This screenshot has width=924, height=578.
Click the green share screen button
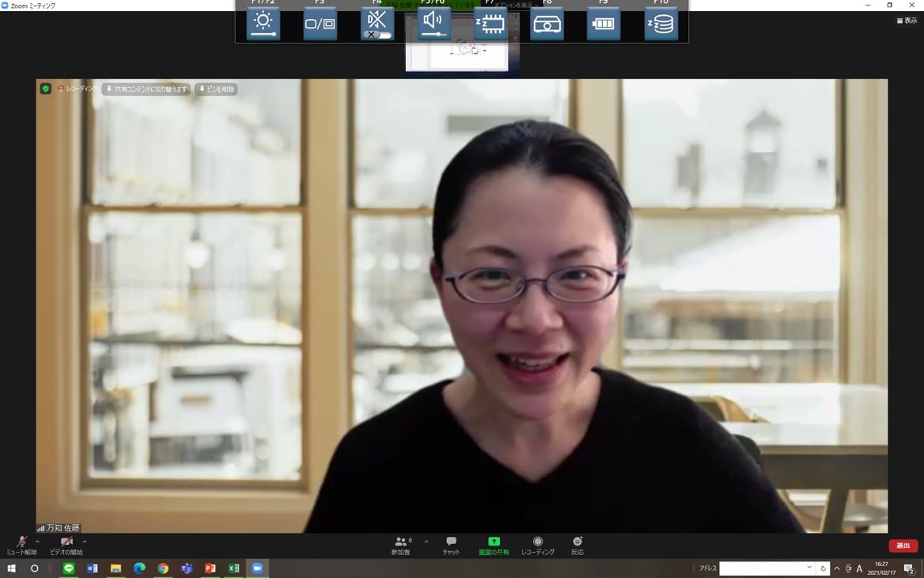[494, 545]
